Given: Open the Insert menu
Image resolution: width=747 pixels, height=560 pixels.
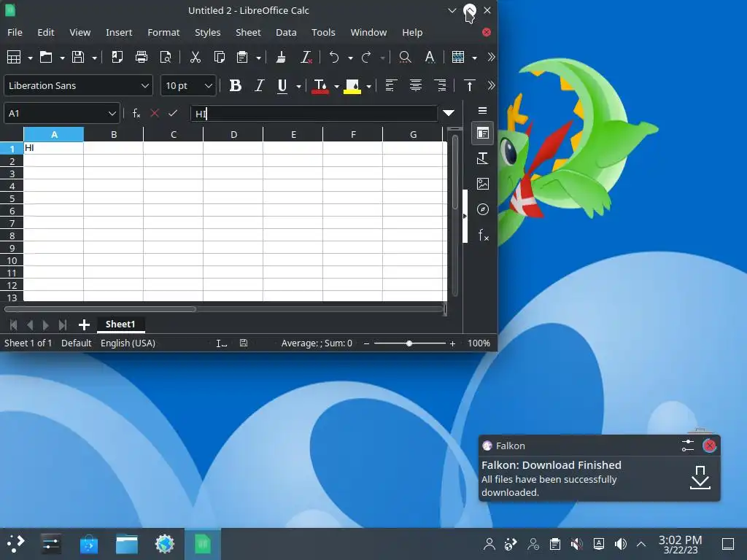Looking at the screenshot, I should pyautogui.click(x=119, y=32).
